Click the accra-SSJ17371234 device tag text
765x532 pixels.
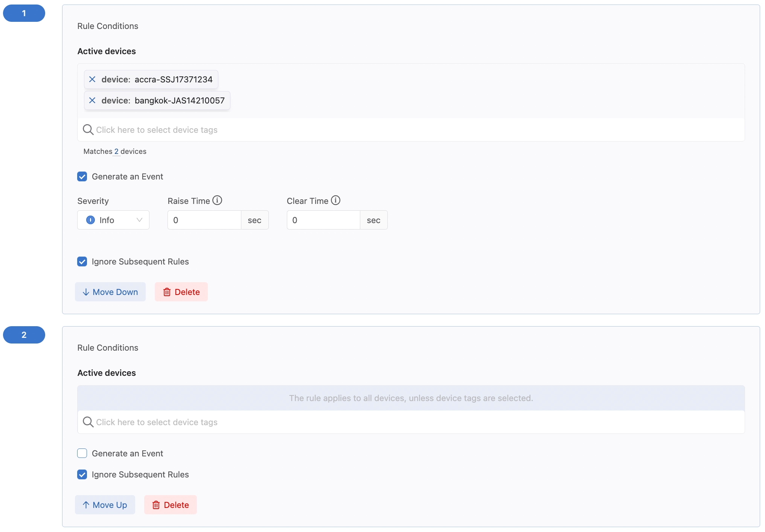174,79
